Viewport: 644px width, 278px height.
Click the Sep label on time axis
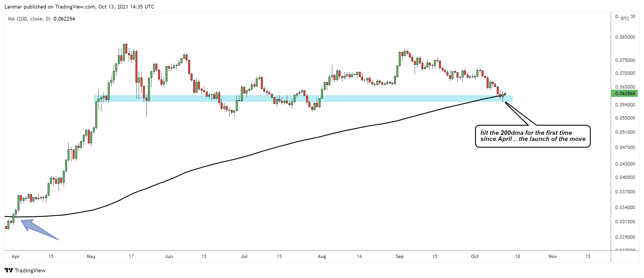coord(400,256)
